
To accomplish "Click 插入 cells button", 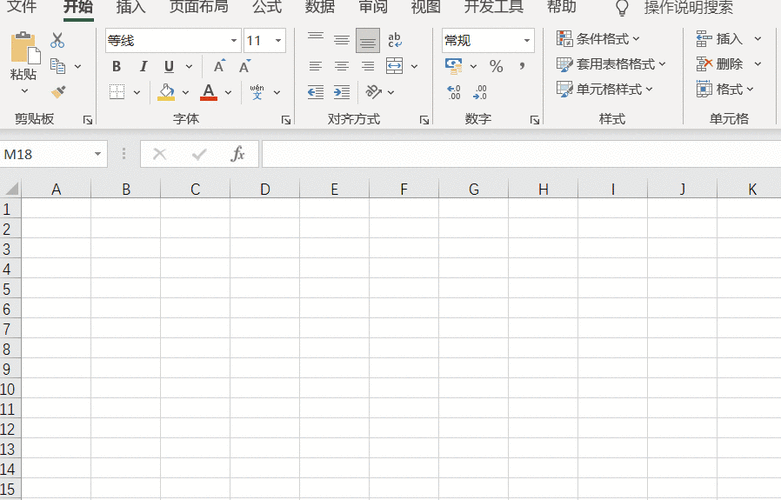I will [728, 38].
